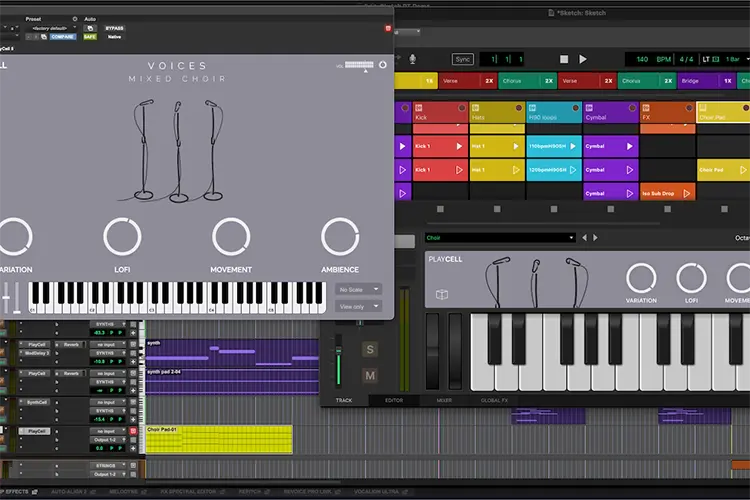Toggle the BYPASS button in plugin header
The width and height of the screenshot is (750, 500).
[114, 28]
